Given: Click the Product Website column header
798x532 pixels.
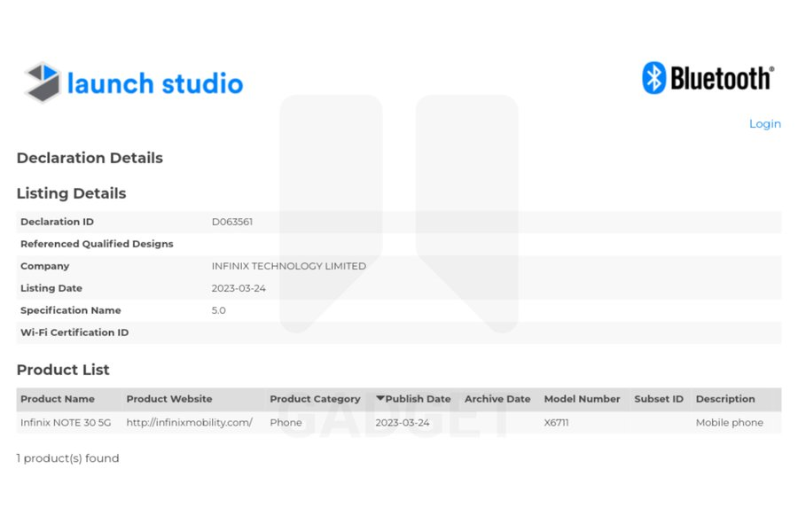Looking at the screenshot, I should [169, 399].
